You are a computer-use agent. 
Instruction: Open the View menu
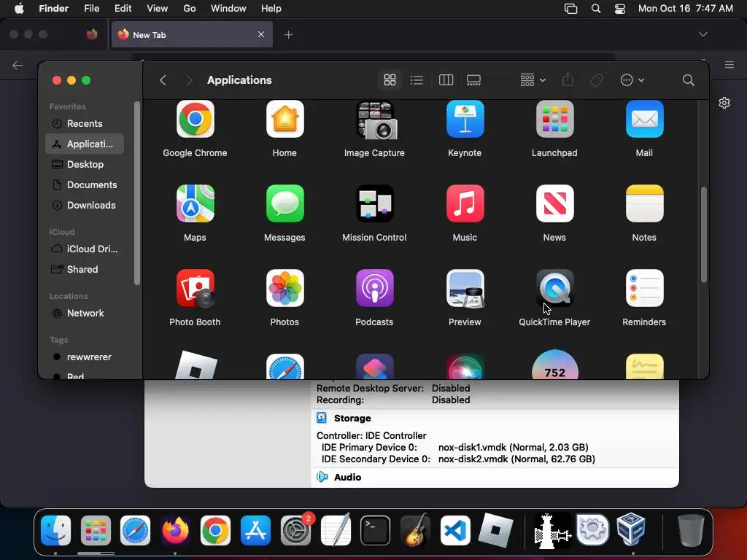click(158, 9)
